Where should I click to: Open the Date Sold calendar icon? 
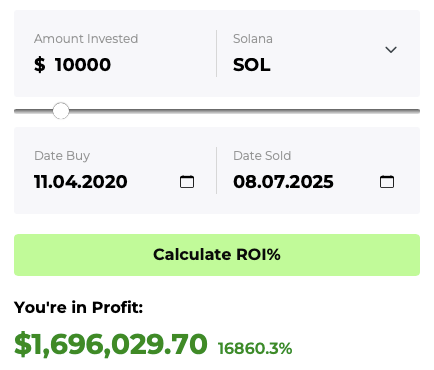tap(387, 182)
